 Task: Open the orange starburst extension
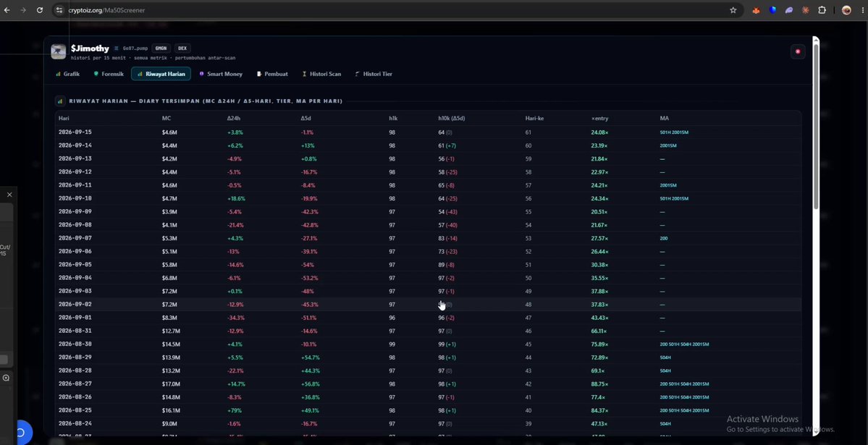coord(806,10)
